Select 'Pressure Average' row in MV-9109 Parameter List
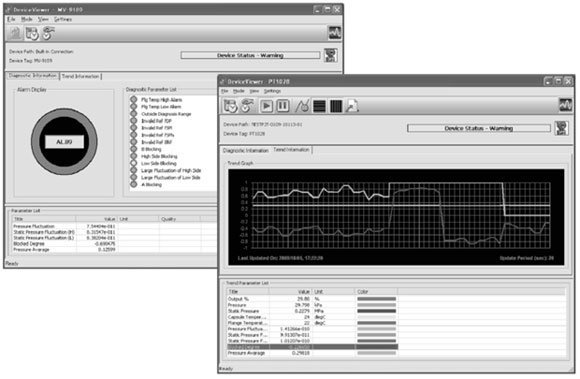The width and height of the screenshot is (580, 379). coord(114,250)
